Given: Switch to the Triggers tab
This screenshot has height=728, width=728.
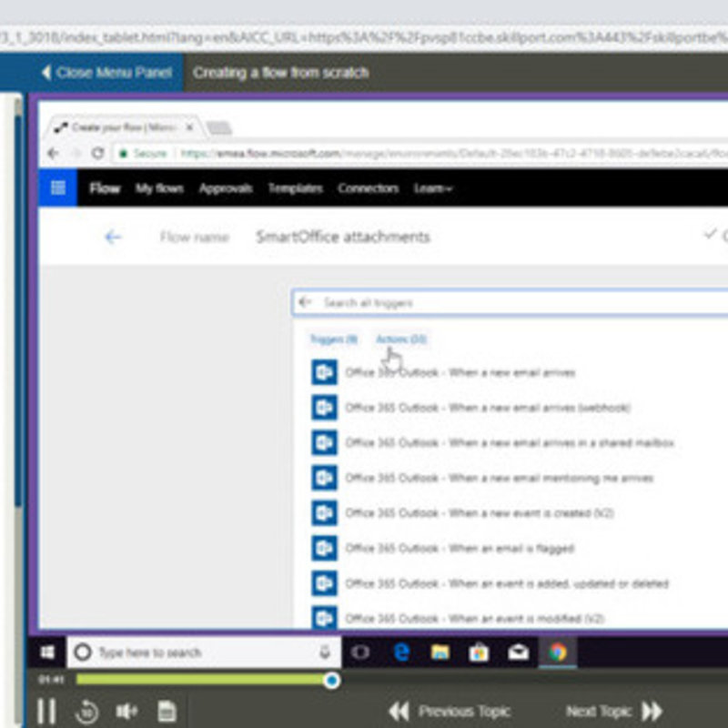Looking at the screenshot, I should [333, 339].
